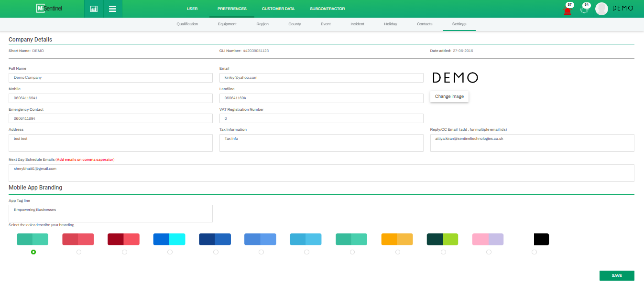Image resolution: width=644 pixels, height=284 pixels.
Task: Select the red branding color radio button
Action: pos(79,252)
